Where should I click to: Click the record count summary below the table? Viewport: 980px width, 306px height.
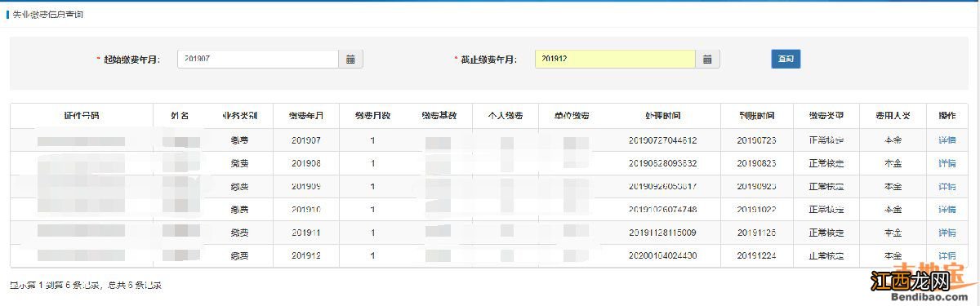pos(86,286)
